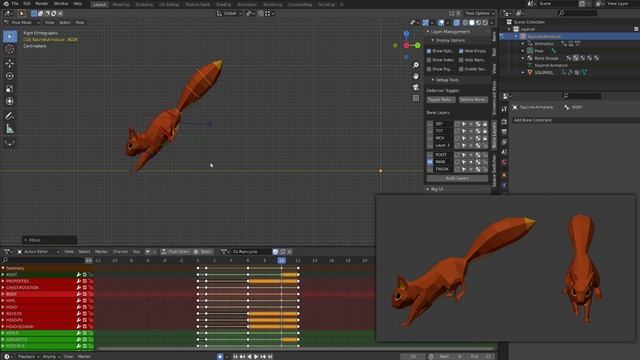Open the Pose Mode dropdown
640x360 pixels.
(x=21, y=22)
